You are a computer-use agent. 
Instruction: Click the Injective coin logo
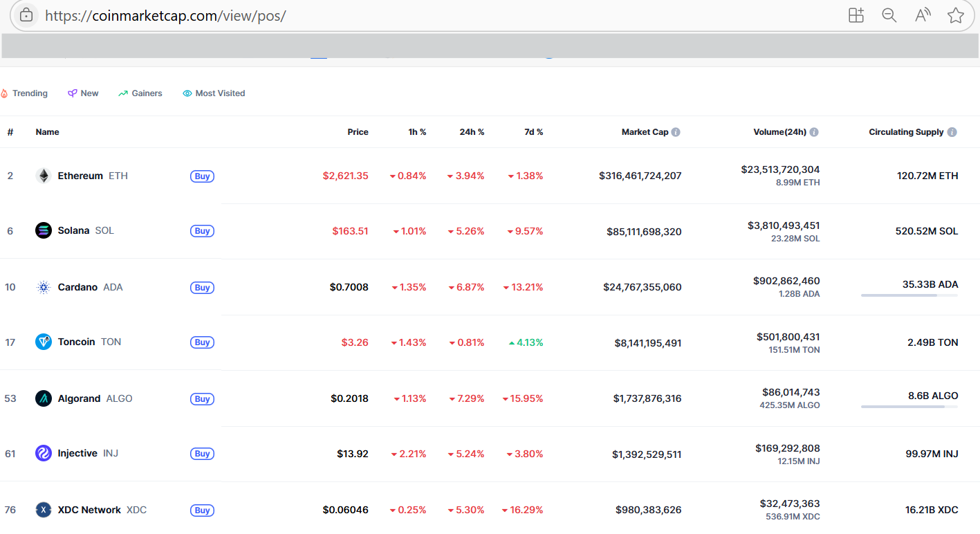click(44, 453)
